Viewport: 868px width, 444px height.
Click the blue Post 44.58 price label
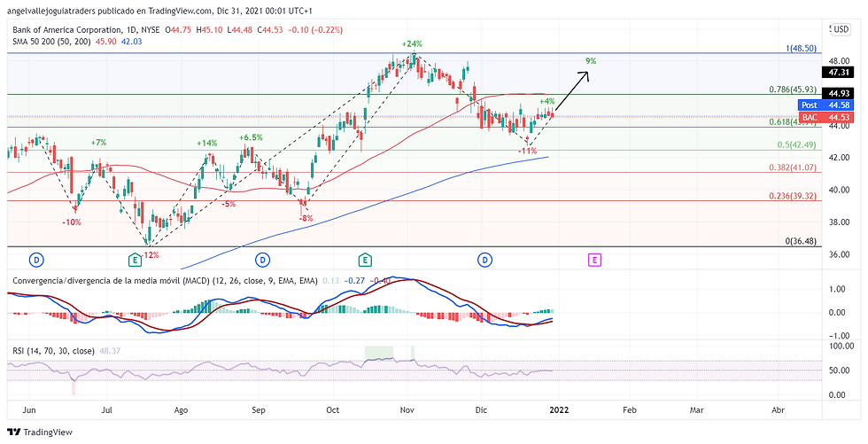point(826,105)
